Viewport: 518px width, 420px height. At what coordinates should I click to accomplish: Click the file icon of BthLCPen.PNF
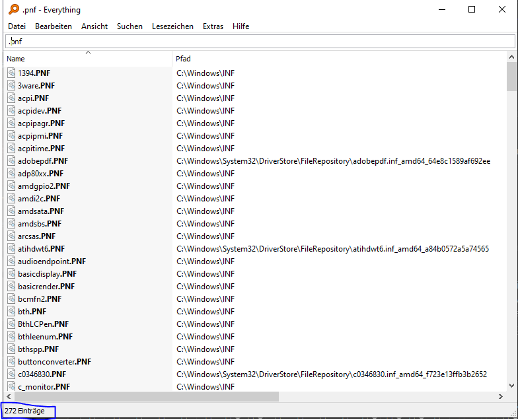[x=12, y=324]
